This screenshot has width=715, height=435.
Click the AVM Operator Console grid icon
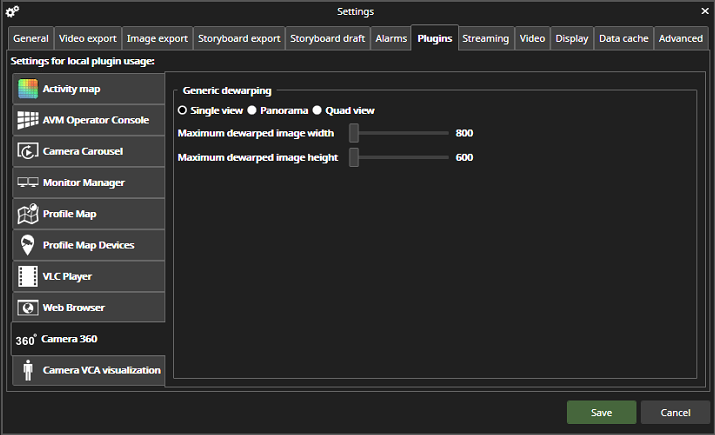(28, 120)
